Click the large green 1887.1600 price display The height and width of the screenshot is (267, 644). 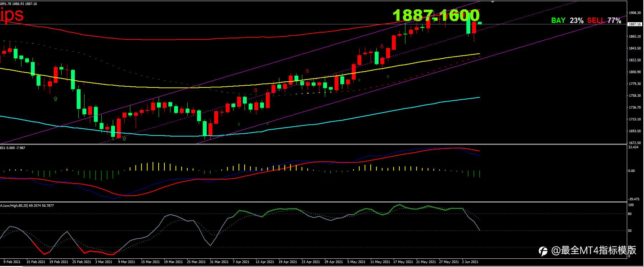coord(436,15)
